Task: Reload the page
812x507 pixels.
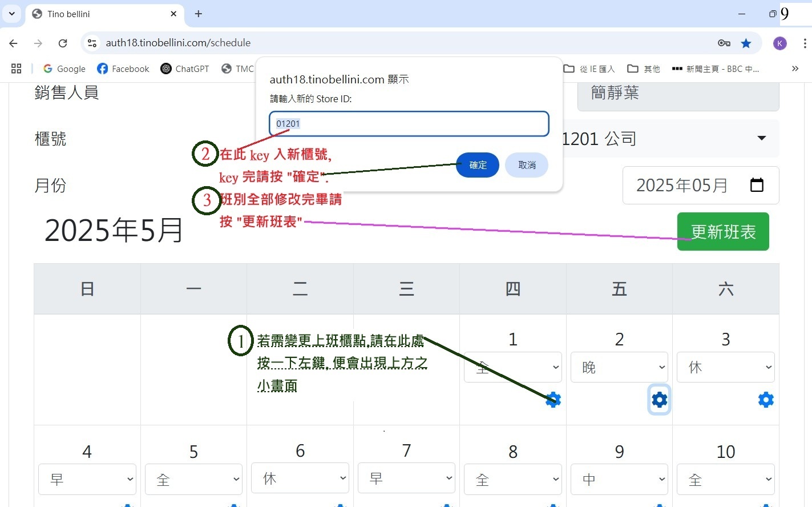Action: pyautogui.click(x=63, y=43)
